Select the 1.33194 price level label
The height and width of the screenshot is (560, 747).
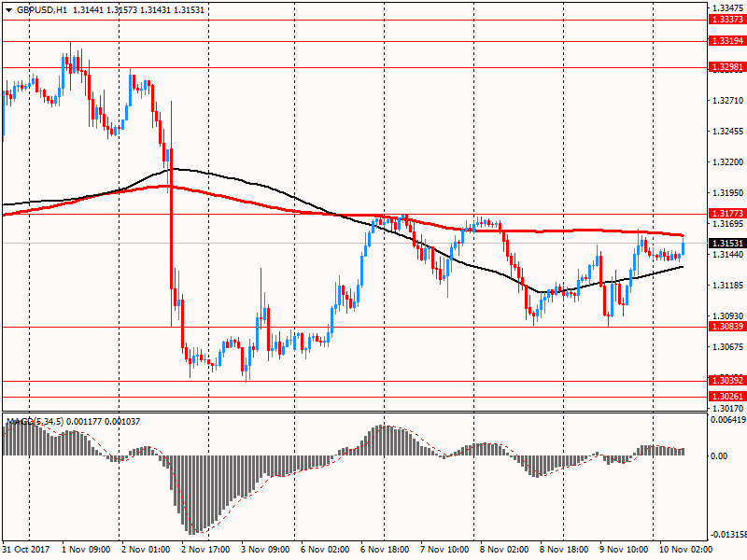(x=727, y=41)
